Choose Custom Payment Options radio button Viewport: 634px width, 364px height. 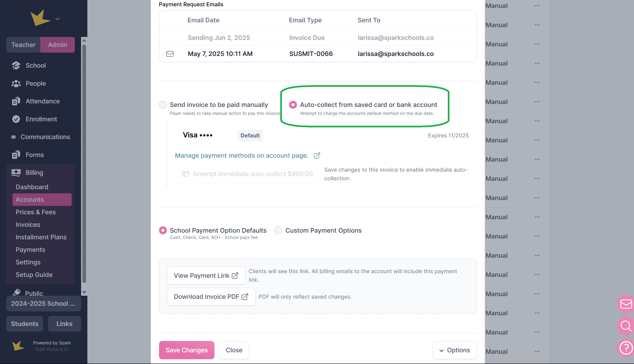click(278, 230)
